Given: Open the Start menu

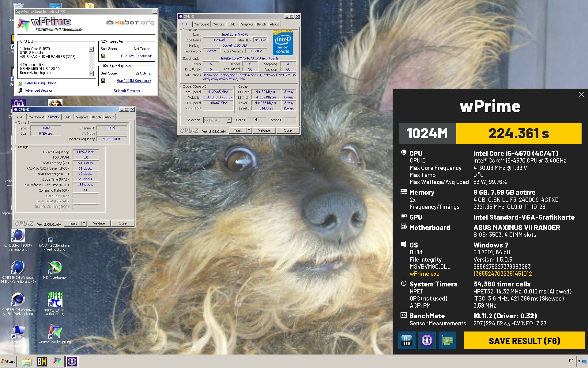Looking at the screenshot, I should (9, 362).
